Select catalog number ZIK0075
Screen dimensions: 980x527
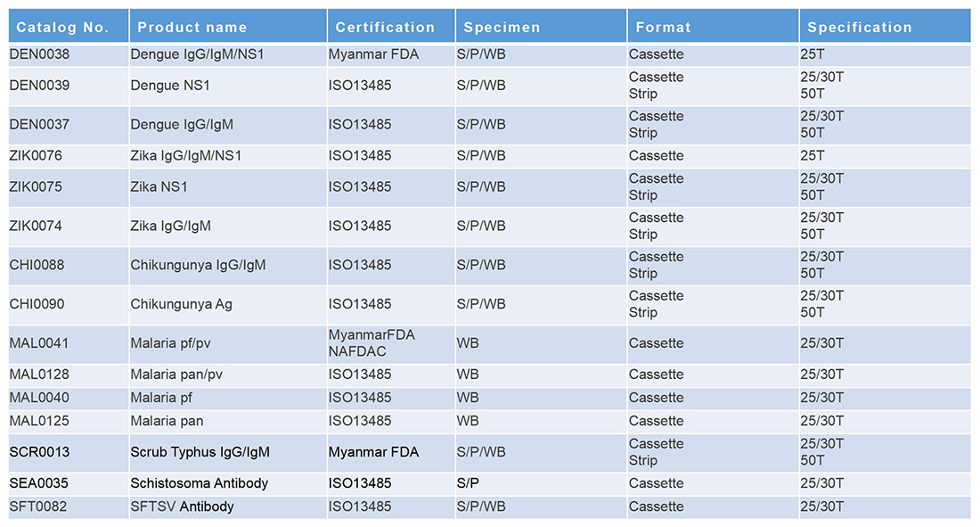[36, 186]
